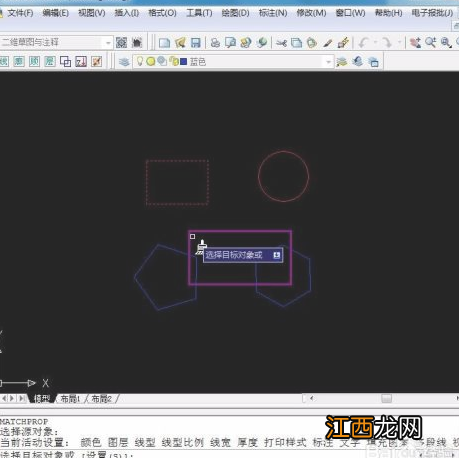Click the Match Properties brush icon in the toolbar

tap(327, 43)
